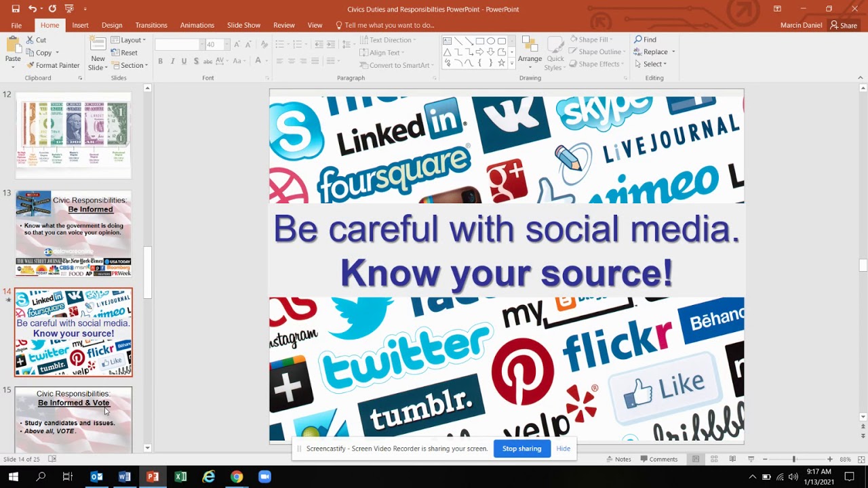The width and height of the screenshot is (868, 488).
Task: Toggle Bold formatting
Action: pos(161,61)
